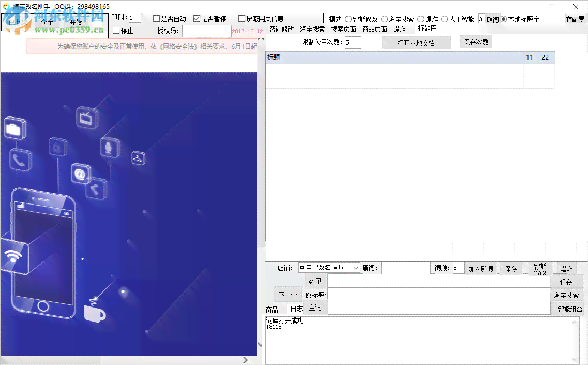Click the @ email icon in the banner
This screenshot has width=588, height=365.
[x=80, y=174]
